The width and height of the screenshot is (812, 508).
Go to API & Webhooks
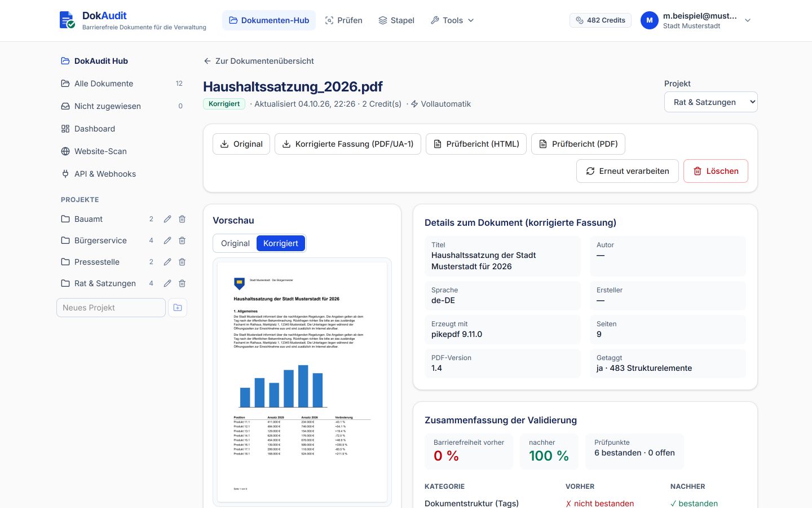(122, 174)
